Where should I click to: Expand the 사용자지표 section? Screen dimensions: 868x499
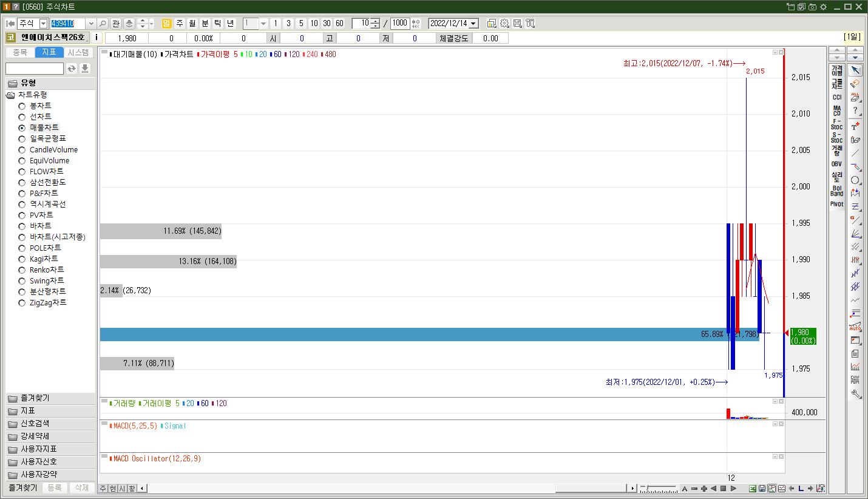[50, 449]
